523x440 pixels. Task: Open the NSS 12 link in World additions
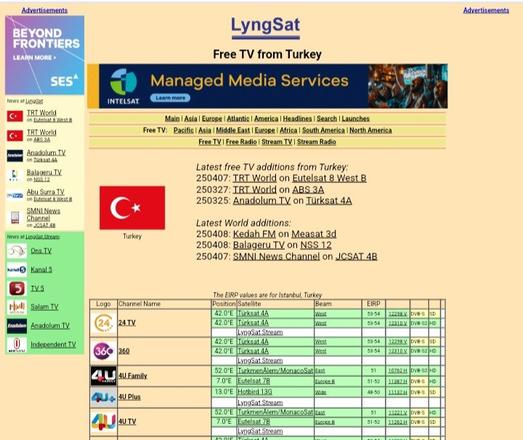(x=316, y=245)
